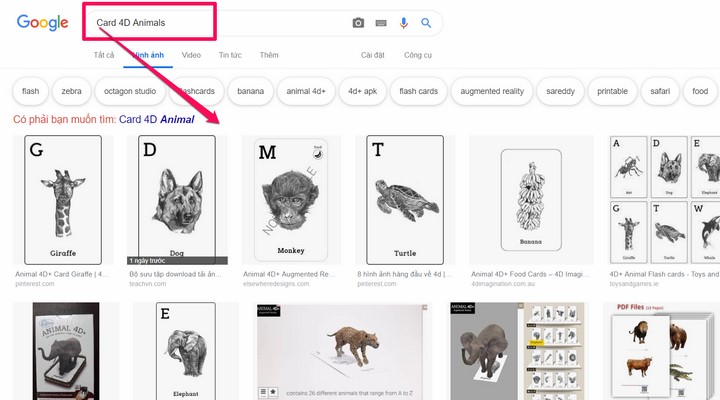Open the Dog card image
Screen dimensions: 720x400
[x=177, y=200]
